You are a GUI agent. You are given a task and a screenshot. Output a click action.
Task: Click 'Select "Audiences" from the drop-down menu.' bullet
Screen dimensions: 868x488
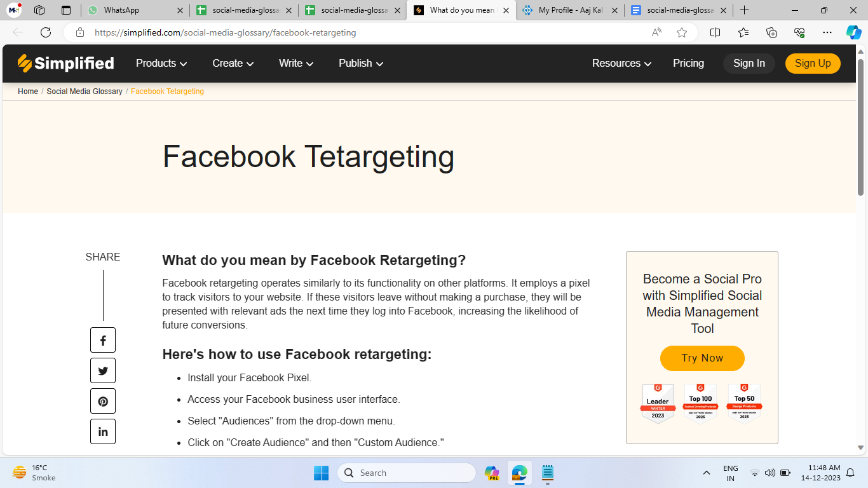click(291, 421)
